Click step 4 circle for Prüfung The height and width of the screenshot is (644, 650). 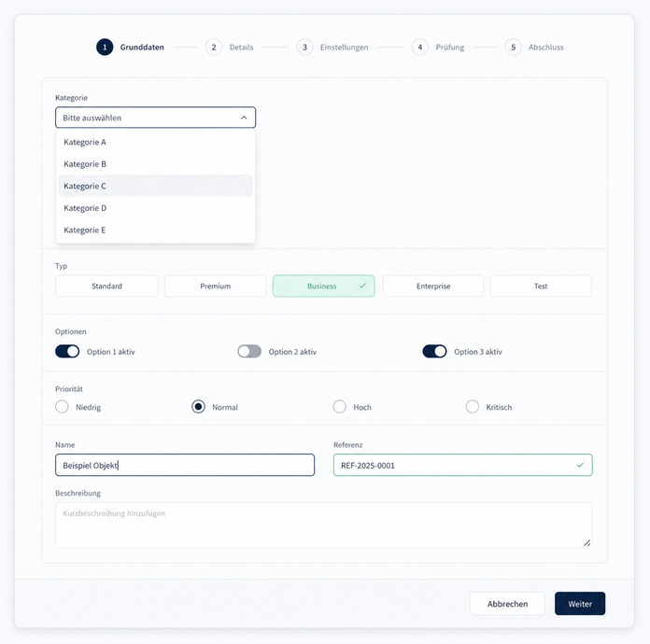click(419, 48)
